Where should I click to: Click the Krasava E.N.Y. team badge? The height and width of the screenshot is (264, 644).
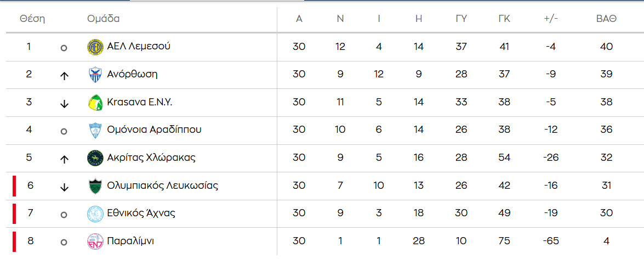pos(95,103)
